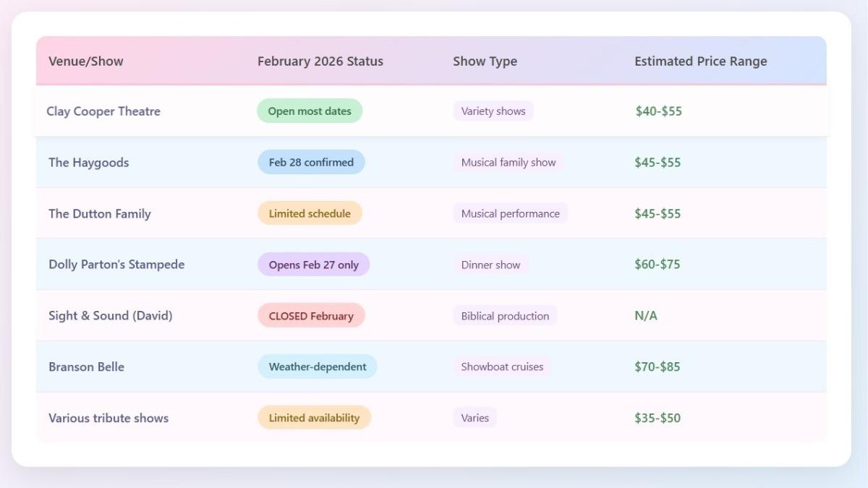Screen dimensions: 868x488
Task: Click the 'Various tribute shows' row name
Action: point(109,418)
